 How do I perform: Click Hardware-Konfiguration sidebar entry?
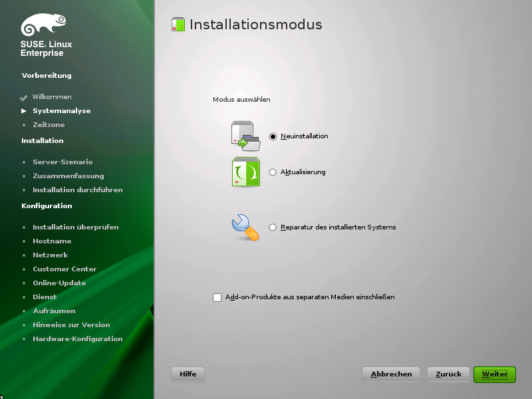tap(78, 338)
